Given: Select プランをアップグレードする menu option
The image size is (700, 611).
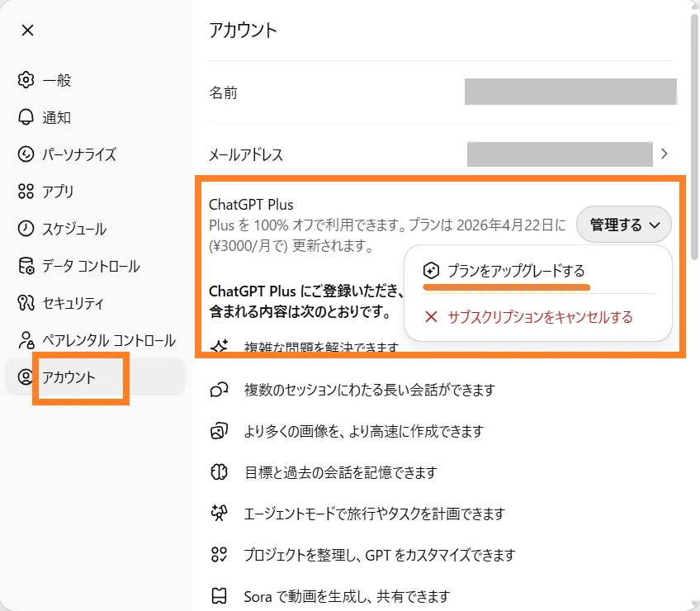Looking at the screenshot, I should point(515,271).
